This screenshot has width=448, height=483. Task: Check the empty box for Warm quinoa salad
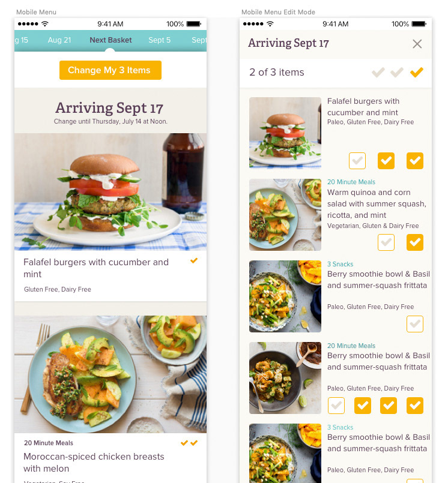[386, 242]
